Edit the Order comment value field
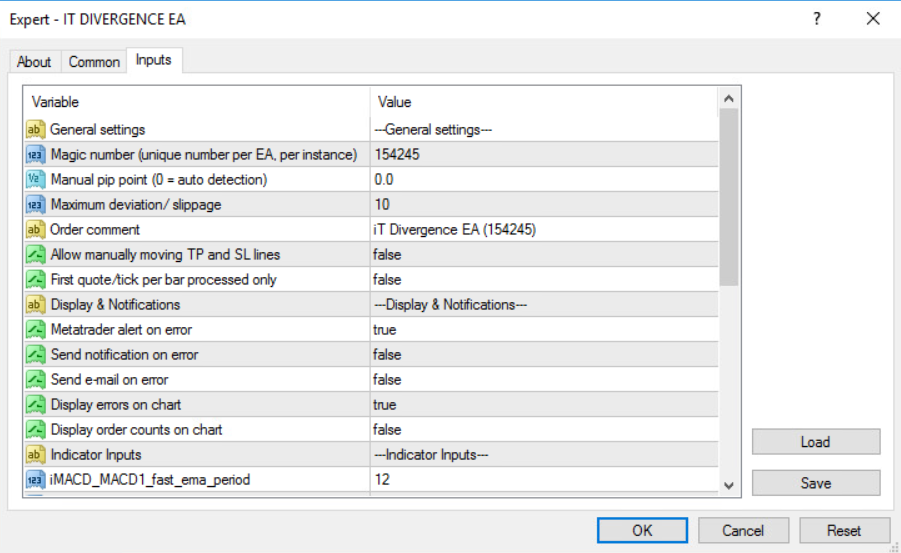This screenshot has width=901, height=553. click(x=544, y=229)
